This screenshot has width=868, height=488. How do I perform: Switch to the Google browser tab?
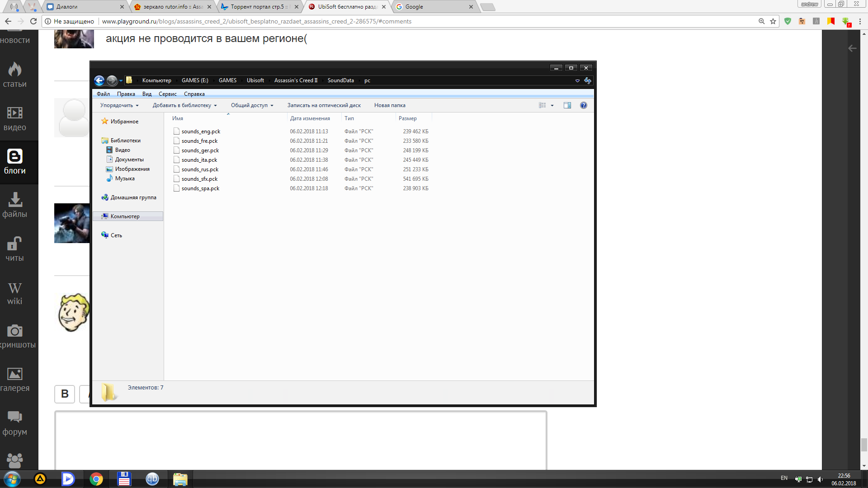434,7
